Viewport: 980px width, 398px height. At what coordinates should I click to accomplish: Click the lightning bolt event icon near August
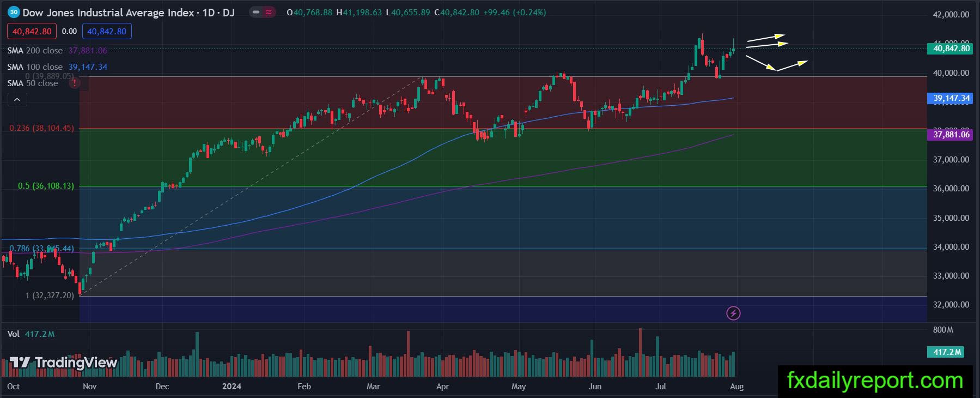click(733, 313)
